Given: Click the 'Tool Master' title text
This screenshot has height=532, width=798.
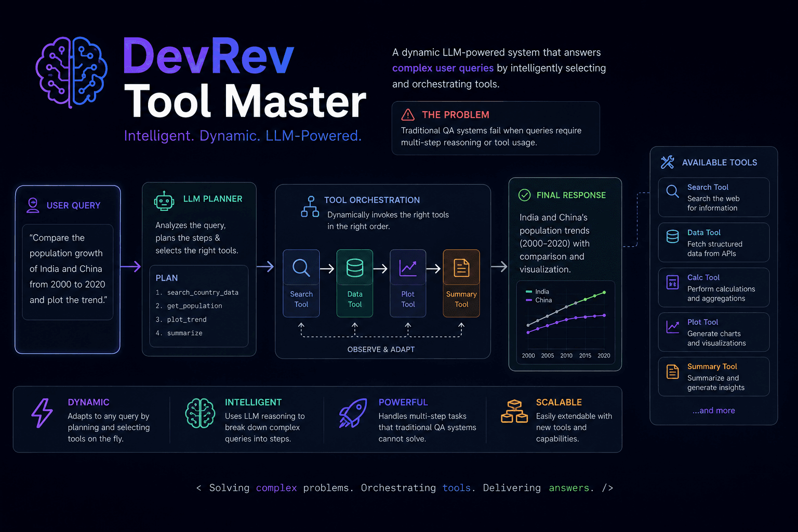Looking at the screenshot, I should pos(245,101).
